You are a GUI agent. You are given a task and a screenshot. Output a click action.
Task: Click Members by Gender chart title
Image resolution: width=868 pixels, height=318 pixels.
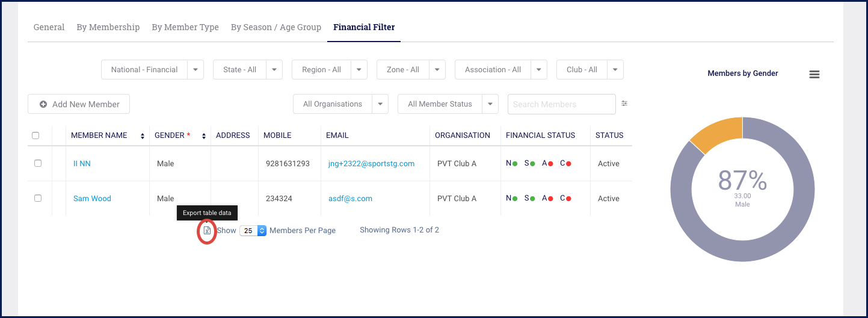(x=743, y=73)
